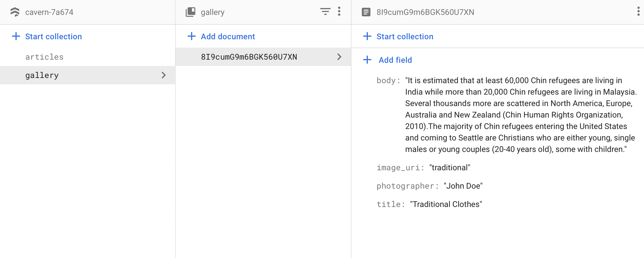644x258 pixels.
Task: Open the document three-dot overflow menu
Action: pyautogui.click(x=638, y=11)
